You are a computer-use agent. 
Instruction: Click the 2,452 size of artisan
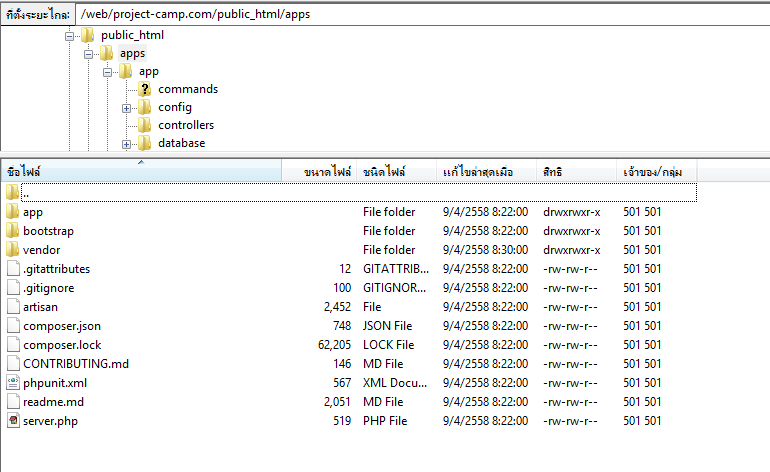tap(337, 307)
